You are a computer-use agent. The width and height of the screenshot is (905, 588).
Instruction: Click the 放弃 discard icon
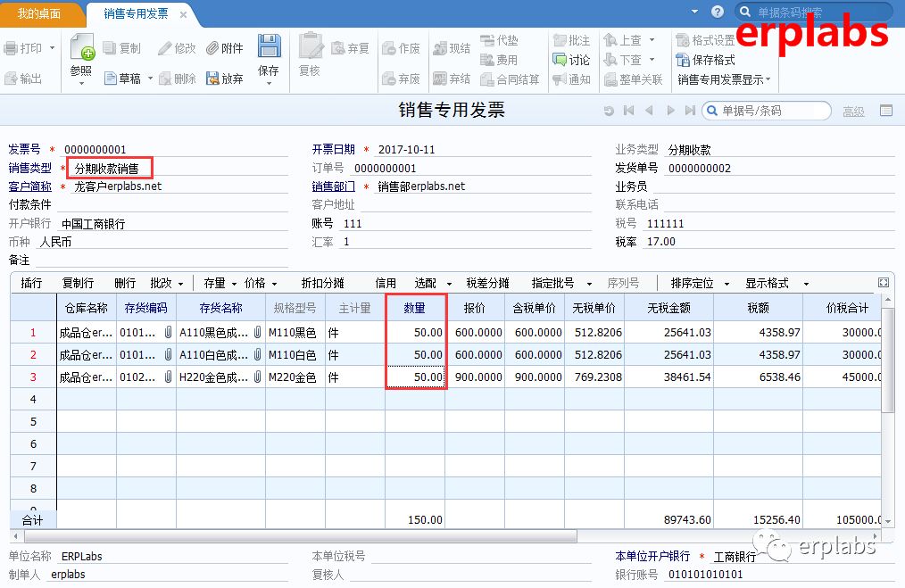coord(212,79)
